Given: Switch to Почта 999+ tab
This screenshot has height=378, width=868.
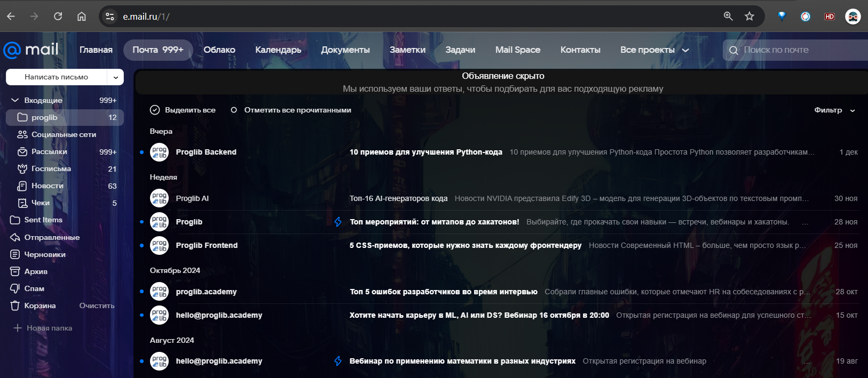Looking at the screenshot, I should [158, 50].
